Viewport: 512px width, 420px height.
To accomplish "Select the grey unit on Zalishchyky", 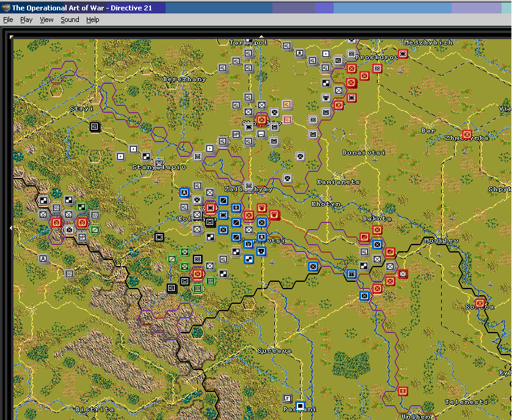I will 249,186.
